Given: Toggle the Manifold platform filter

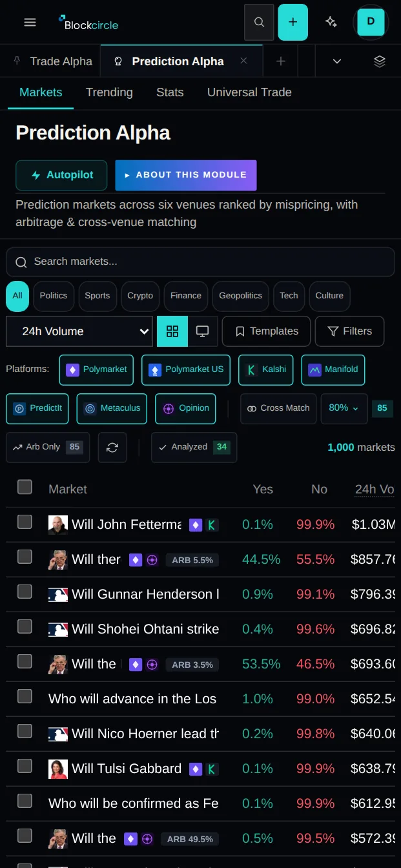Looking at the screenshot, I should tap(333, 370).
